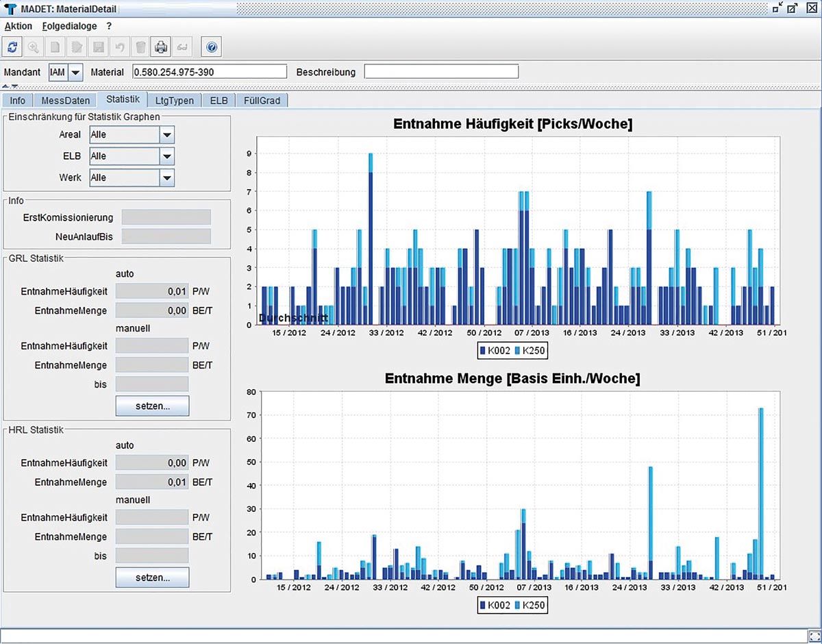Open the Aktion menu
Image resolution: width=822 pixels, height=644 pixels.
(18, 26)
